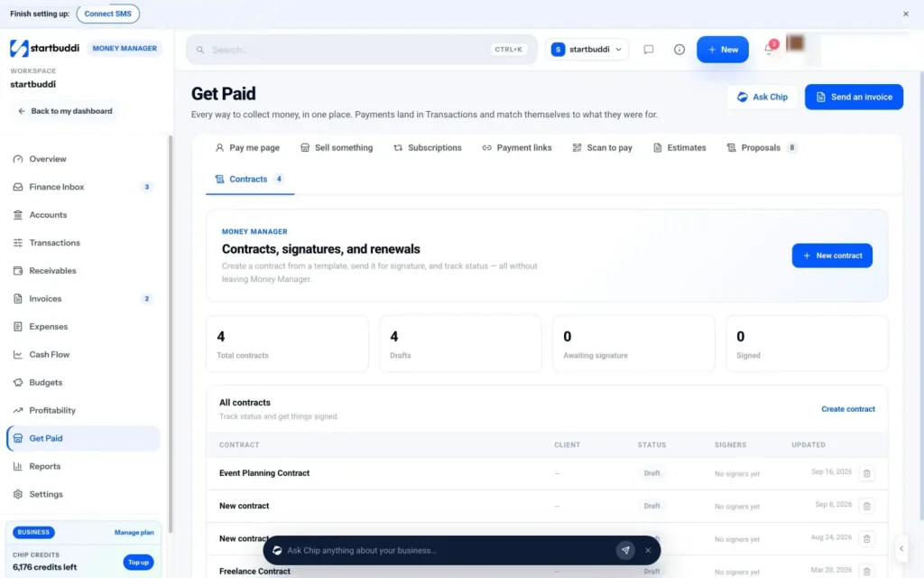
Task: Click Send an invoice
Action: click(x=854, y=97)
